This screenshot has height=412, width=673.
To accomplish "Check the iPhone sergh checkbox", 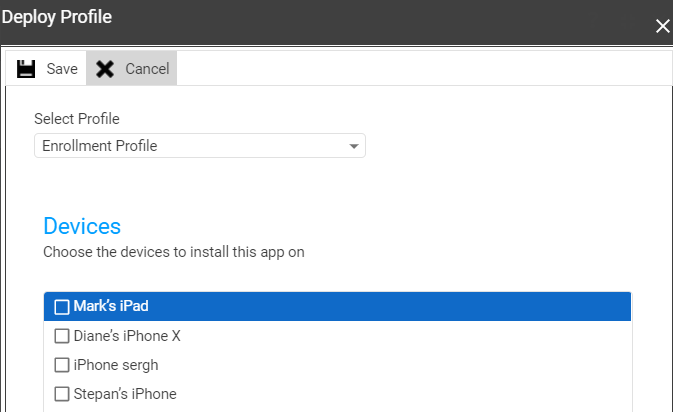I will tap(62, 365).
